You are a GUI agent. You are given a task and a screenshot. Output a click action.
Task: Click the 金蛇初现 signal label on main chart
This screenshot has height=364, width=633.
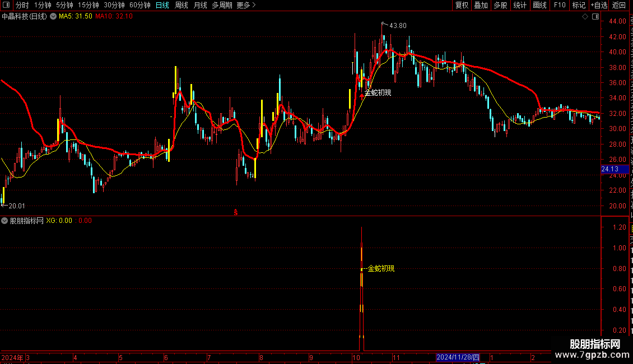click(x=378, y=93)
